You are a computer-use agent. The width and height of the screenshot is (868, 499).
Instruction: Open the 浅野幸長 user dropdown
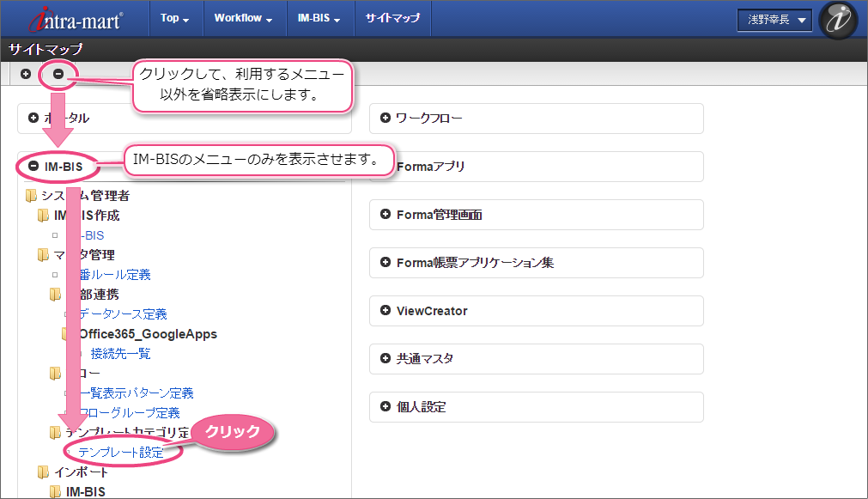(x=774, y=20)
